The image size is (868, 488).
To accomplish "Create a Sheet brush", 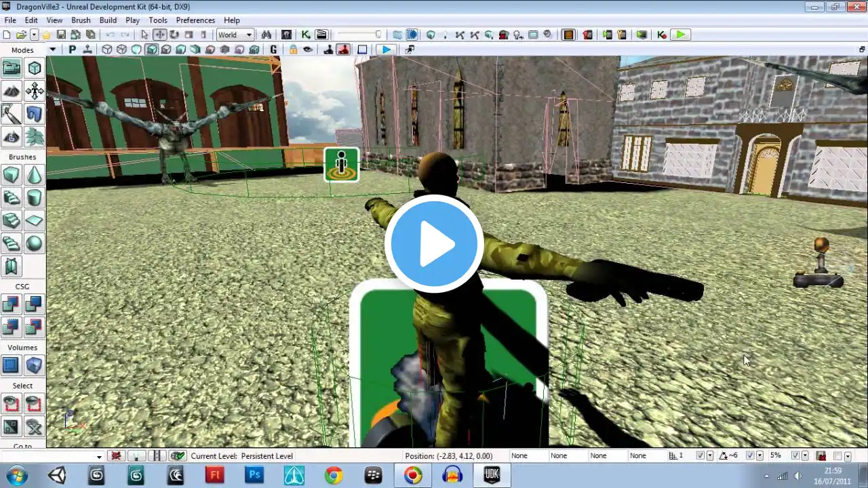I will pyautogui.click(x=34, y=220).
